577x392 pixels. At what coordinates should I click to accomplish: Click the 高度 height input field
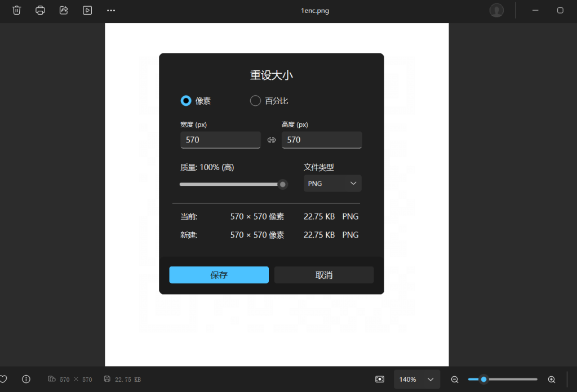pyautogui.click(x=322, y=140)
